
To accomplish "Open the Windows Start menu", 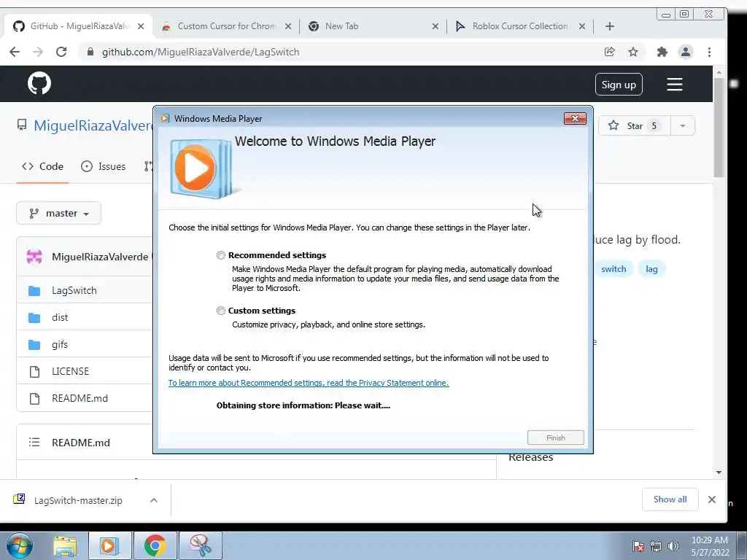I will click(20, 545).
